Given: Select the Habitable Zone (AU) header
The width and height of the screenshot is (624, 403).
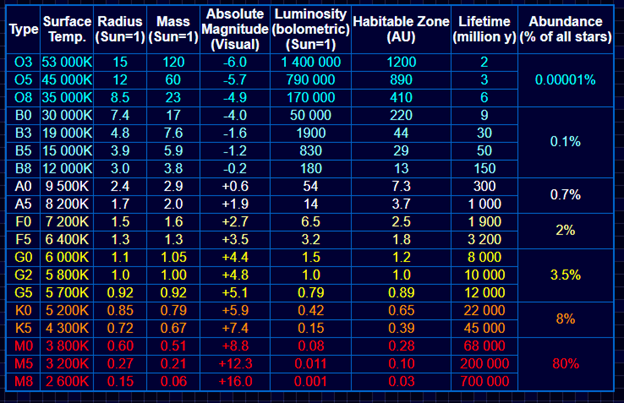Looking at the screenshot, I should click(x=401, y=29).
